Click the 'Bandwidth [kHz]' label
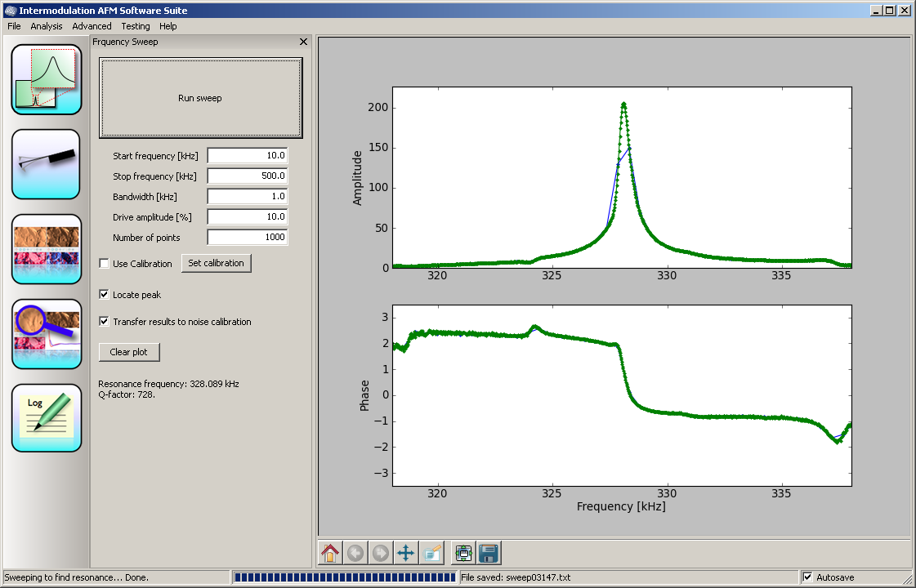Image resolution: width=916 pixels, height=588 pixels. coord(145,197)
